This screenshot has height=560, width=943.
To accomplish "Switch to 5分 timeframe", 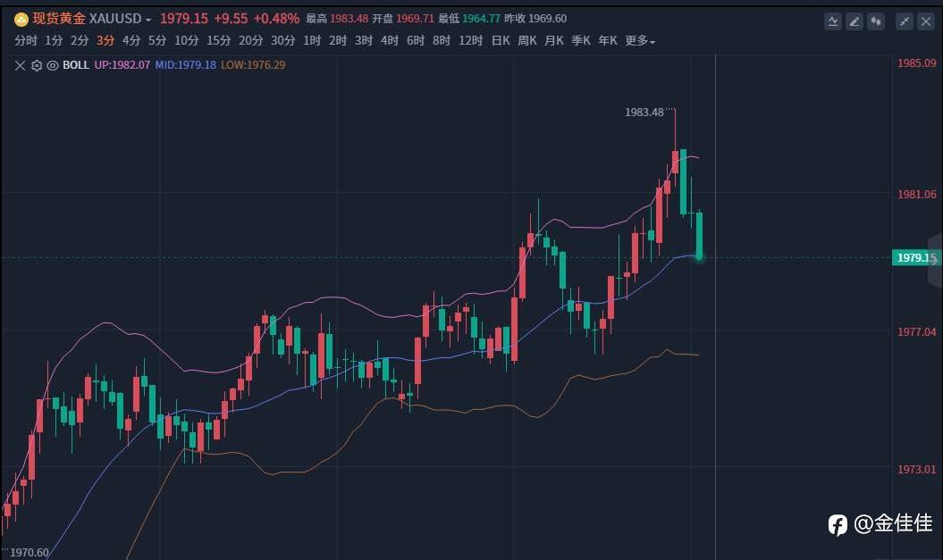I will tap(157, 40).
